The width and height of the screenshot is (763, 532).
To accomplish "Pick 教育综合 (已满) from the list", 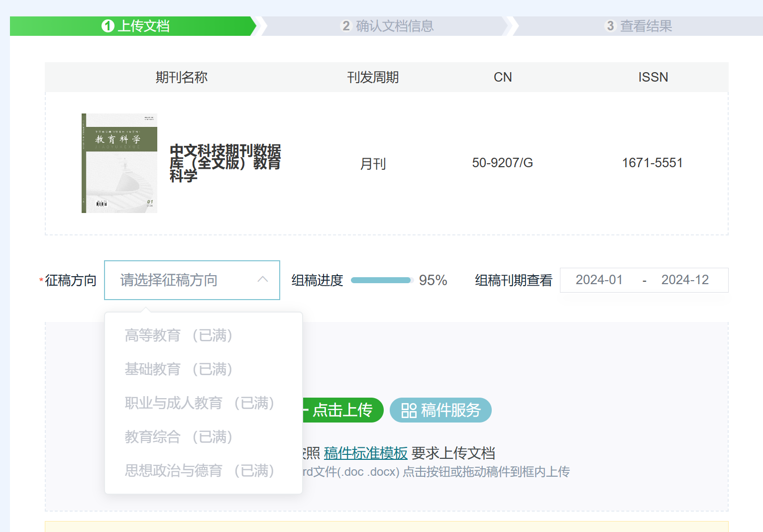I will click(x=179, y=437).
